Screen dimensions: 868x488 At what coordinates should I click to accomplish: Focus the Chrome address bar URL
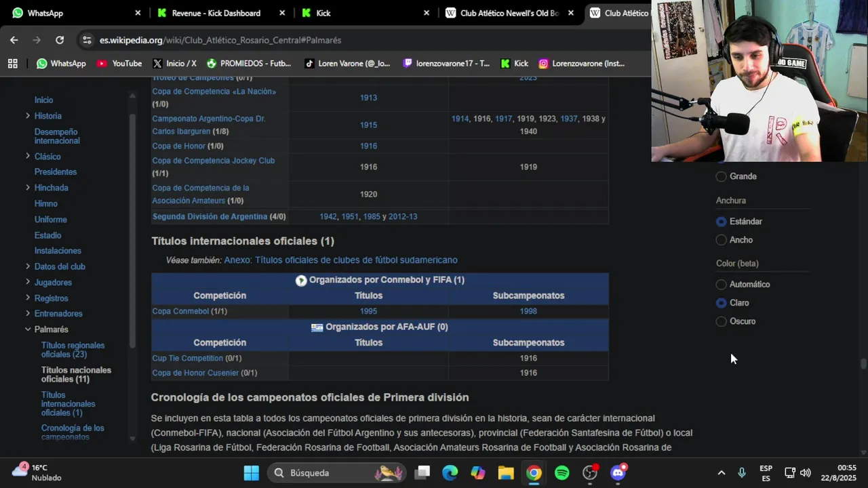click(x=220, y=40)
